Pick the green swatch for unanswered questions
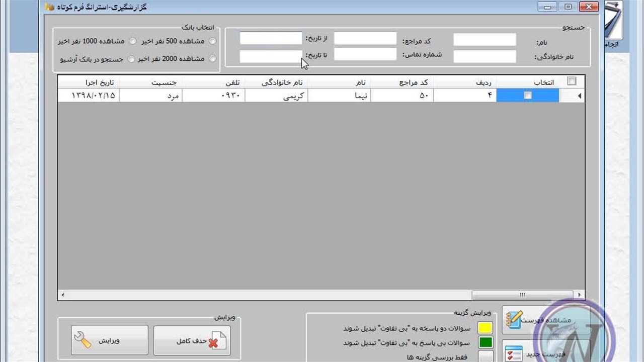 486,343
